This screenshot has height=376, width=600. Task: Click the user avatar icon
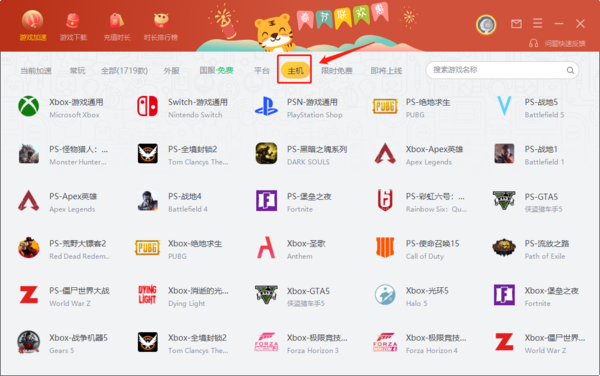point(486,25)
